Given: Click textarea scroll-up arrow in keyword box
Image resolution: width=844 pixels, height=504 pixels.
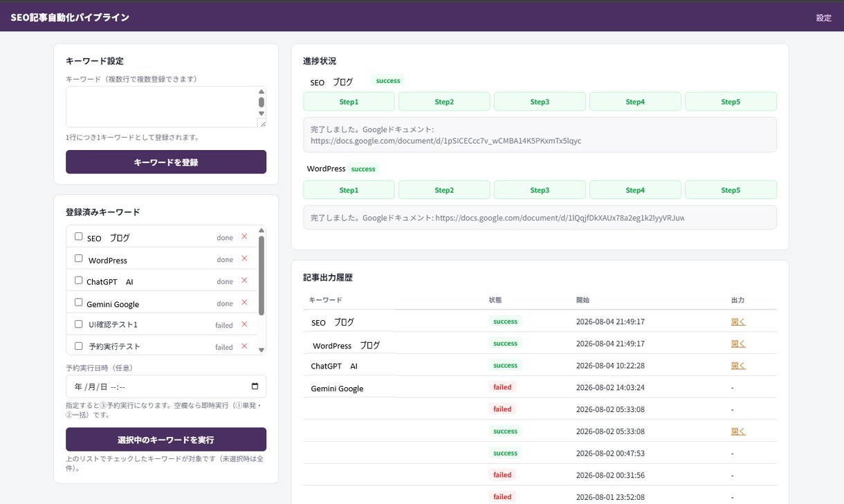Looking at the screenshot, I should [262, 91].
